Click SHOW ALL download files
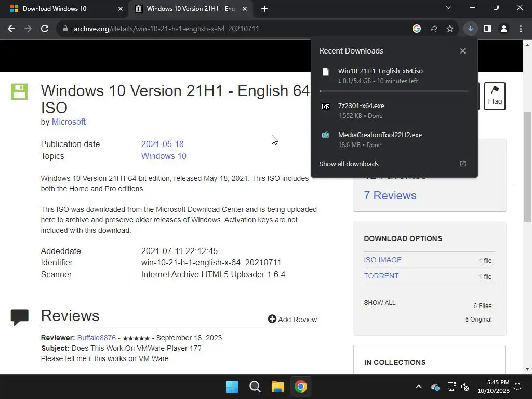This screenshot has height=399, width=532. (x=379, y=303)
